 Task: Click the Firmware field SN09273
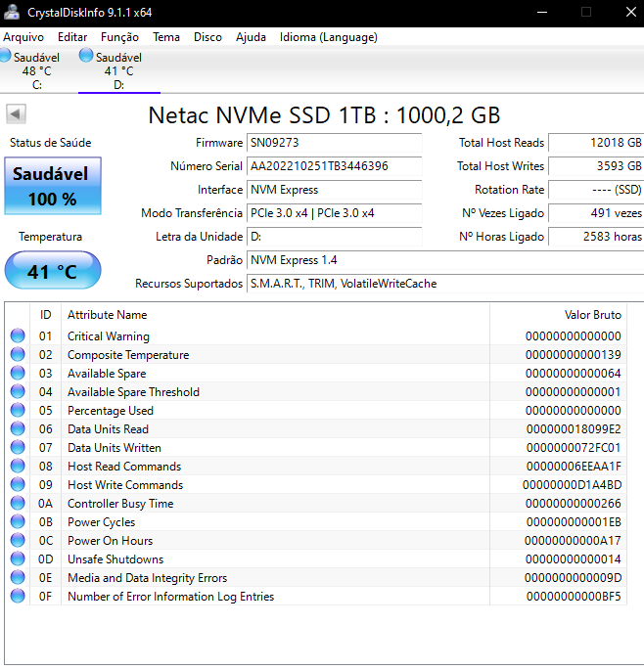[x=335, y=143]
